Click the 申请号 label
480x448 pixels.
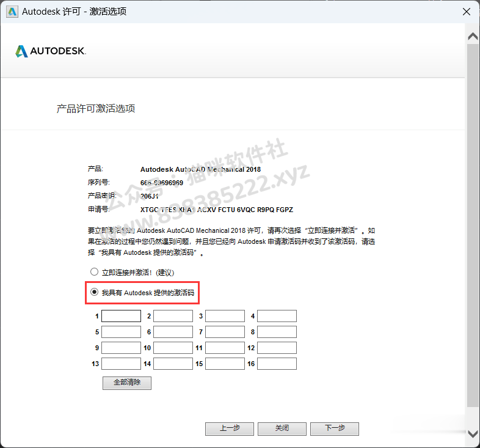point(98,209)
